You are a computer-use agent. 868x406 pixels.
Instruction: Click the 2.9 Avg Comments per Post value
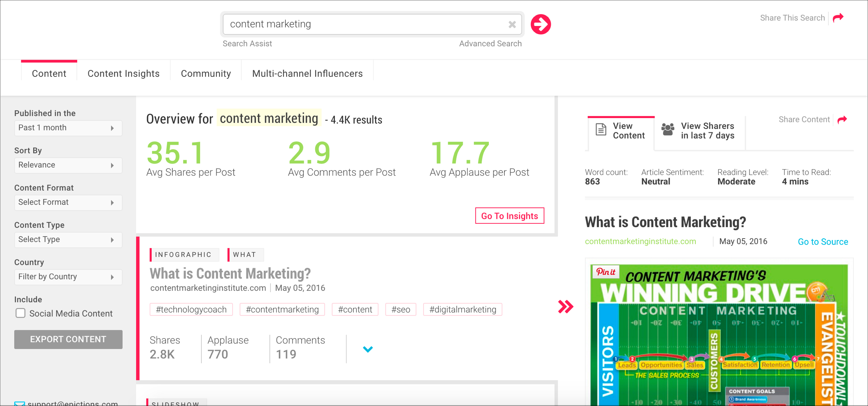point(309,152)
